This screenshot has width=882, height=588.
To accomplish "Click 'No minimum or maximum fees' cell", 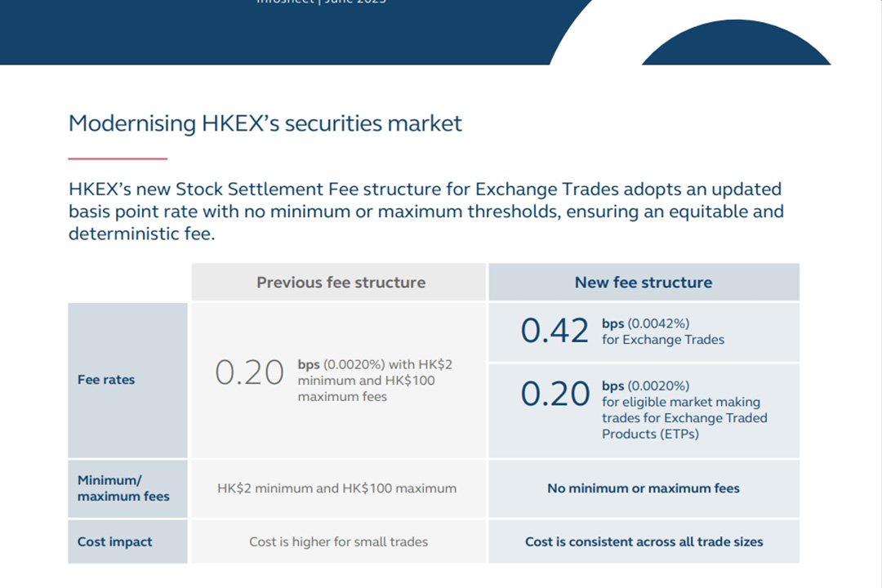I will click(644, 488).
